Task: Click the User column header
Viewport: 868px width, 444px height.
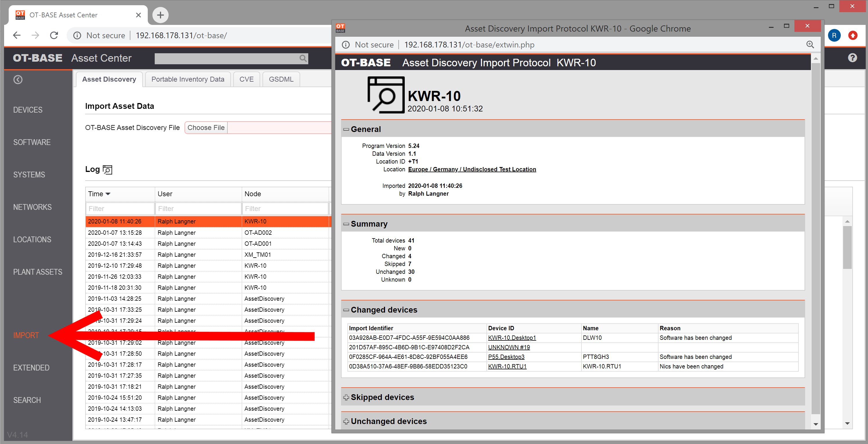Action: [198, 194]
